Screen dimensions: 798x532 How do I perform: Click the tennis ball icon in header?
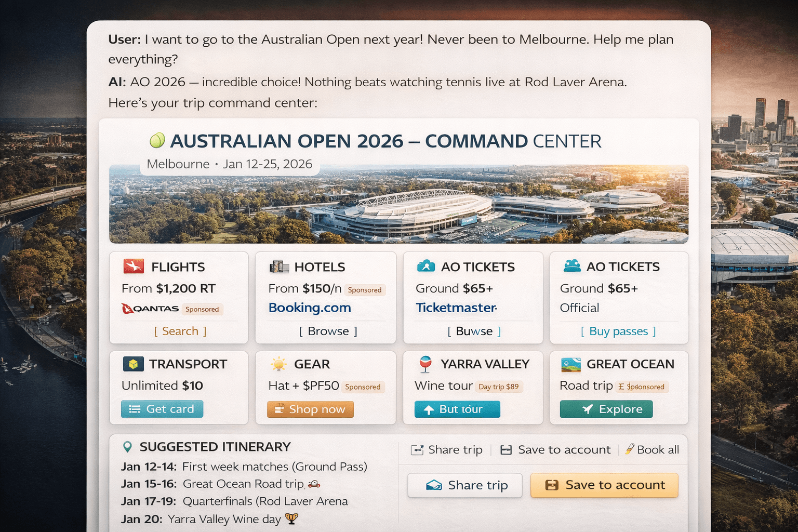(x=157, y=140)
